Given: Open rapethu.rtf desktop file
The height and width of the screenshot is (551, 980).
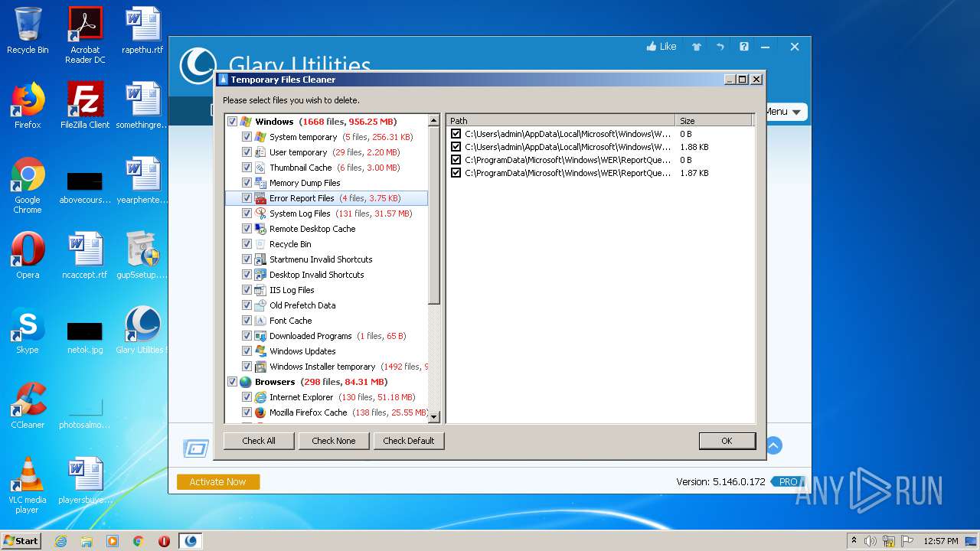Looking at the screenshot, I should [142, 31].
